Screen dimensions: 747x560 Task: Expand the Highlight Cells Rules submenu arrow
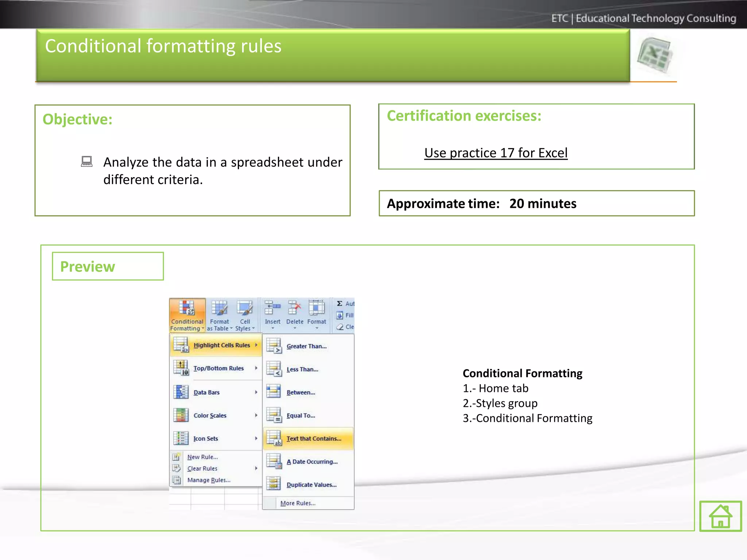pos(256,345)
